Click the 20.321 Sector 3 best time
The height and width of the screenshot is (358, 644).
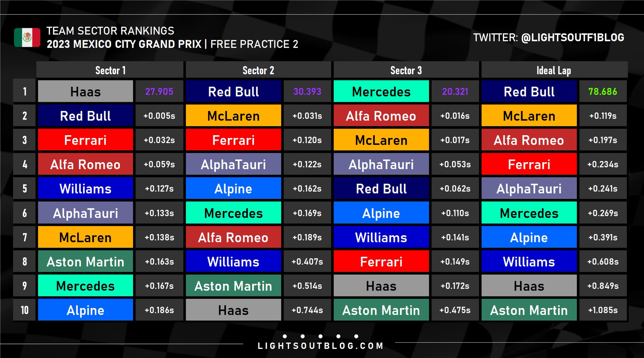pos(455,92)
